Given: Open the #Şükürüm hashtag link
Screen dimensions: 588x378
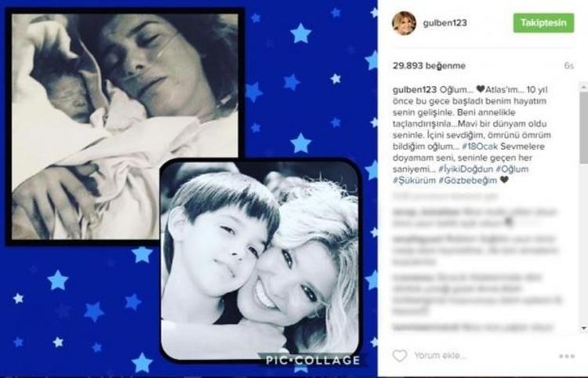Looking at the screenshot, I should (x=414, y=180).
